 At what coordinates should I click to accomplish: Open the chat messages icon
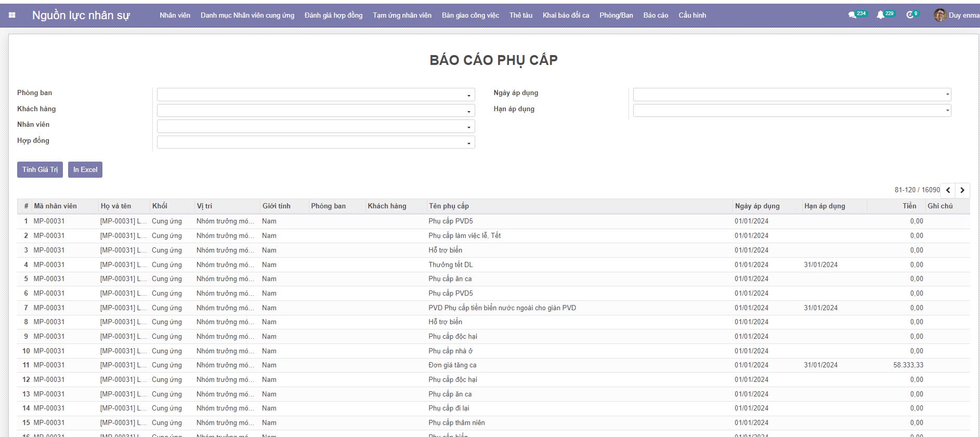pos(852,15)
